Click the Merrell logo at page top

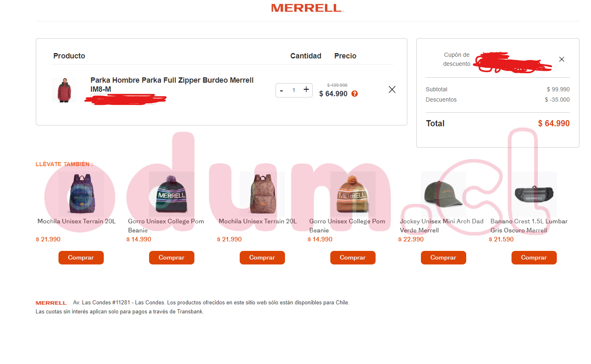[x=307, y=8]
